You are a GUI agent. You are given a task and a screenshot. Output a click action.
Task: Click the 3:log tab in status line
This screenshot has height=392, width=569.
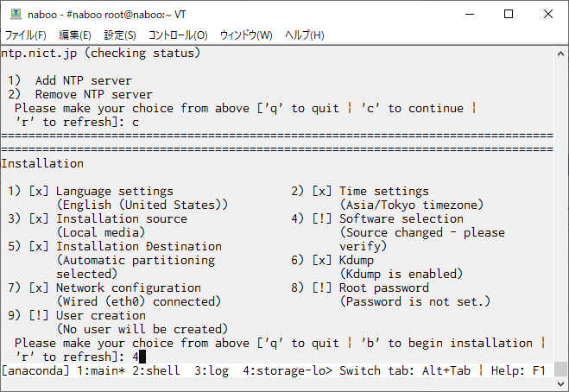[x=212, y=370]
